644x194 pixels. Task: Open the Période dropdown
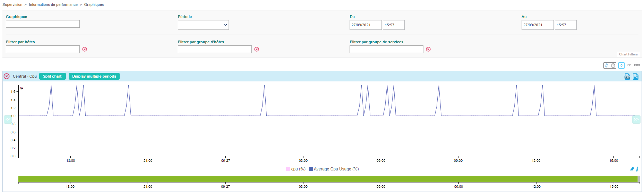click(203, 25)
